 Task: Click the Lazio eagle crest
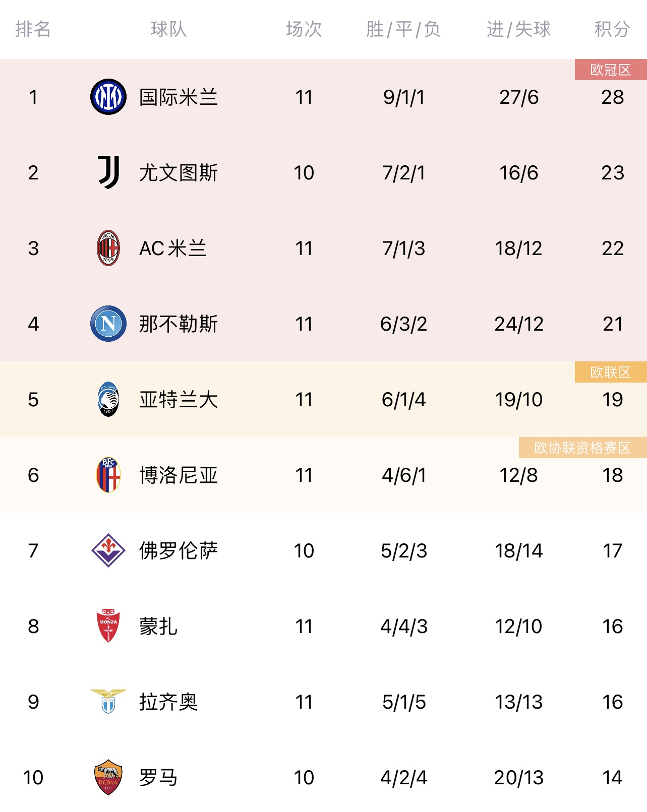click(108, 701)
